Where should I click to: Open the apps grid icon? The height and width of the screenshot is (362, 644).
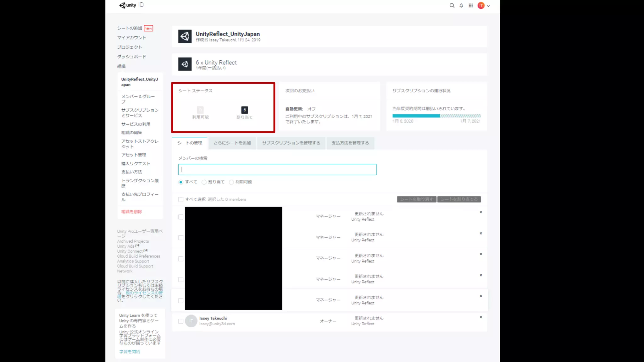(x=470, y=5)
